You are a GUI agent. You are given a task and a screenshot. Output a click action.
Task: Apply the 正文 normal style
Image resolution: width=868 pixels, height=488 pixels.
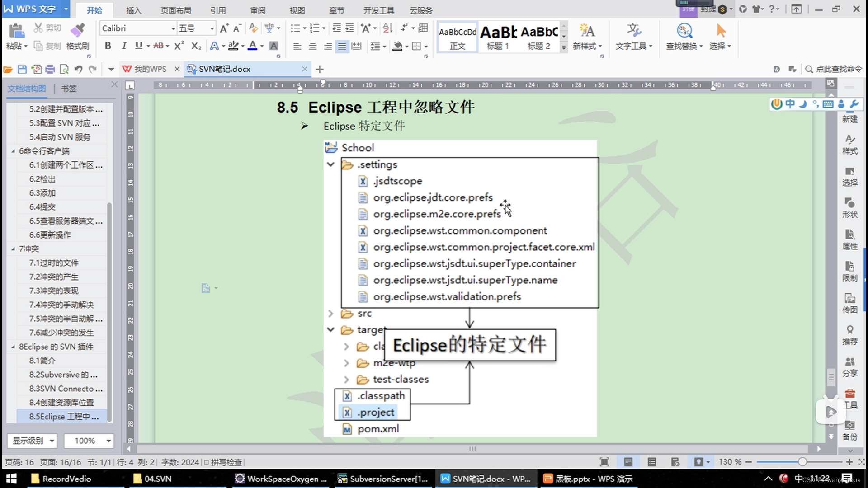(x=458, y=38)
